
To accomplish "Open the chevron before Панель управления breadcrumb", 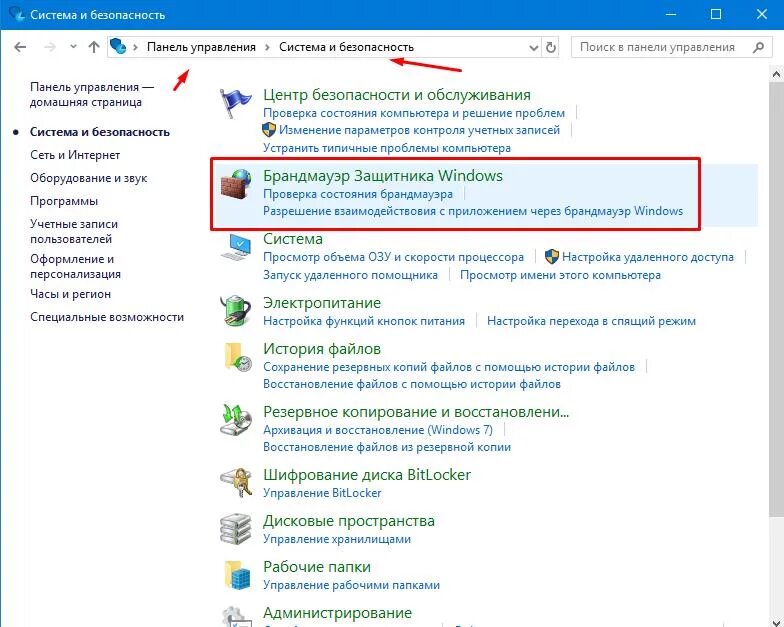I will click(x=135, y=47).
